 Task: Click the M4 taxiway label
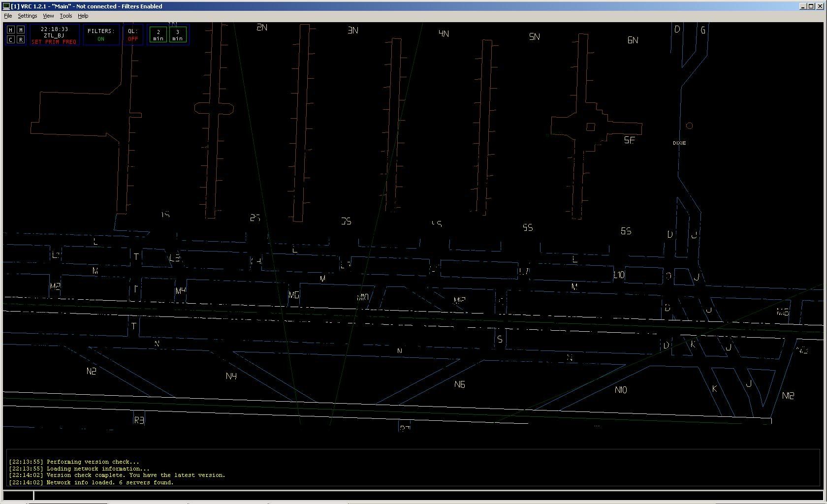(181, 291)
